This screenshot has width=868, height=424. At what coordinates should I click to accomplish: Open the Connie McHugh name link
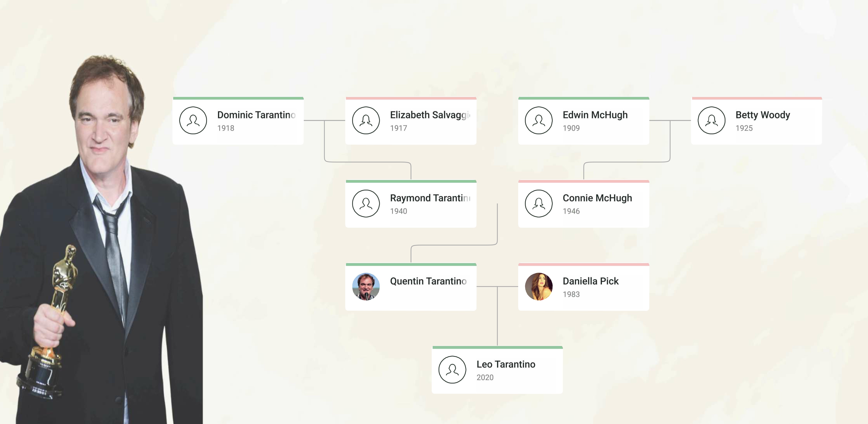tap(597, 198)
